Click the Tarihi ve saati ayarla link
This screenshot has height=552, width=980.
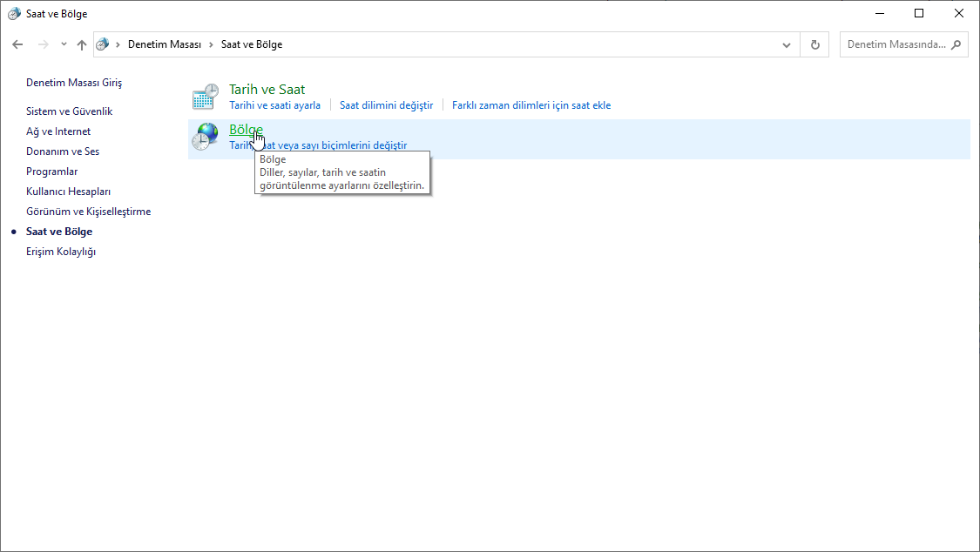pyautogui.click(x=274, y=105)
